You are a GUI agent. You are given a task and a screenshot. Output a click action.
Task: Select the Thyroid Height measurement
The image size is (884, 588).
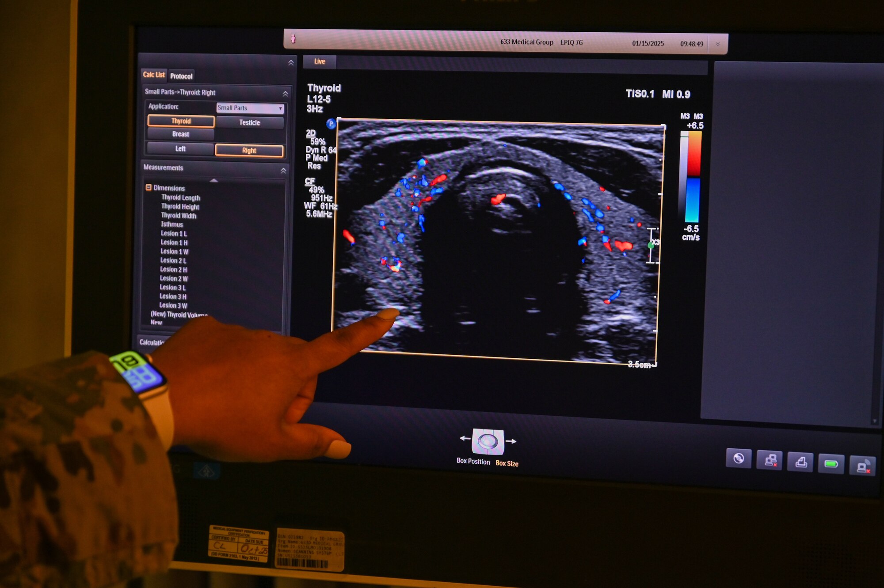(180, 206)
